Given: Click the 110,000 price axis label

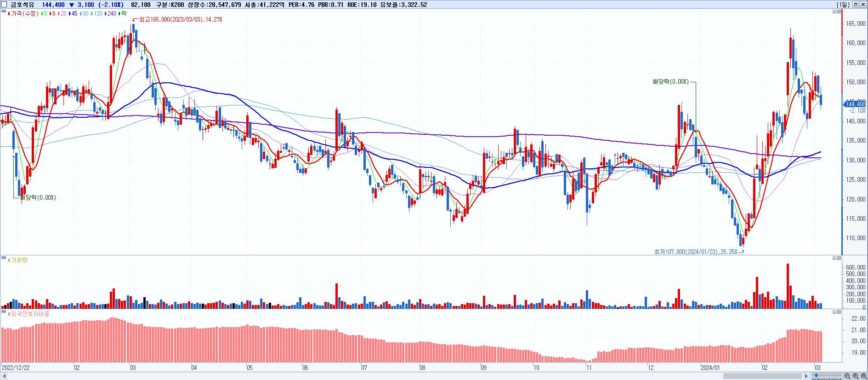Looking at the screenshot, I should 856,238.
